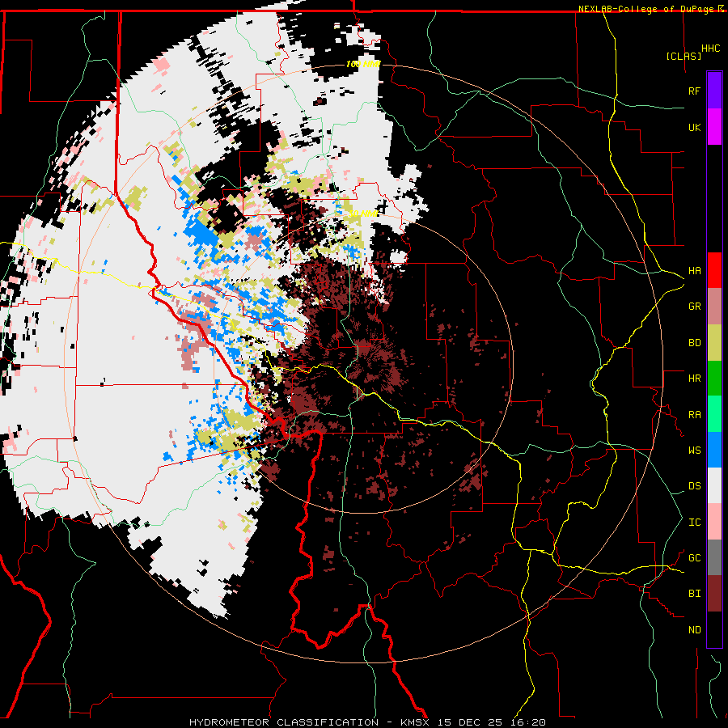Click the HYDROMETEOR CLASSIFICATION title text
This screenshot has height=728, width=728.
pos(284,722)
